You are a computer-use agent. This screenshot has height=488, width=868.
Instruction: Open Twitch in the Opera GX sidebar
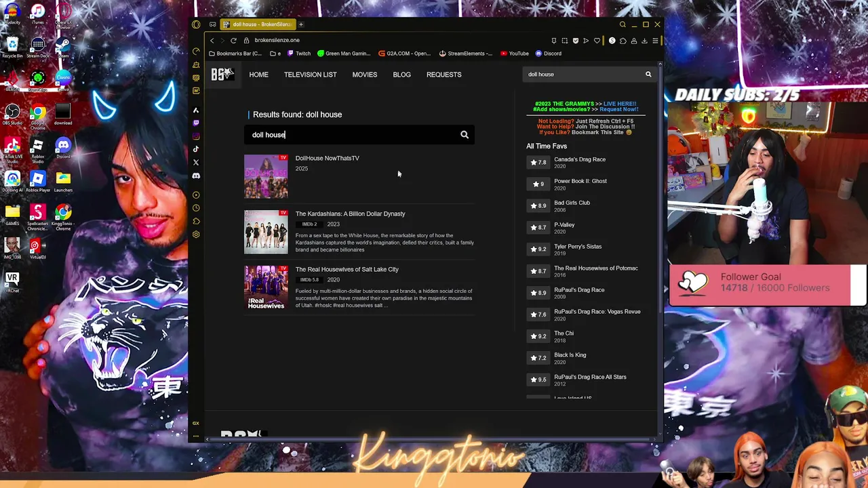click(196, 123)
